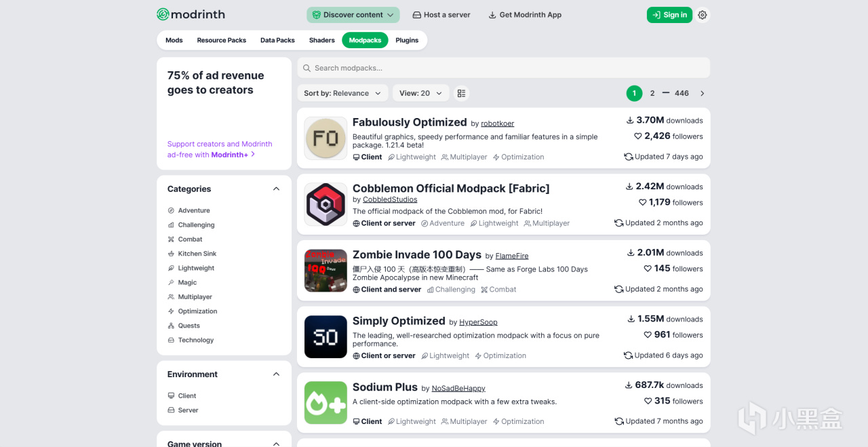Screen dimensions: 868x447
Task: Click the heart icon on Simply Optimized
Action: 648,335
